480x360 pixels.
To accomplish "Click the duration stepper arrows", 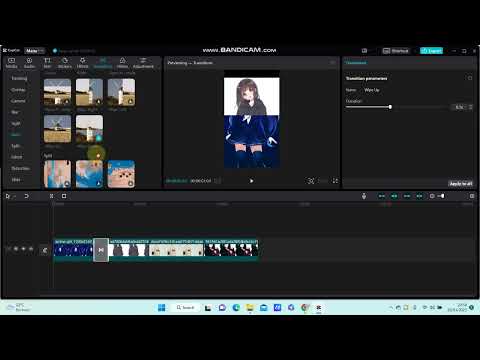I will [470, 107].
